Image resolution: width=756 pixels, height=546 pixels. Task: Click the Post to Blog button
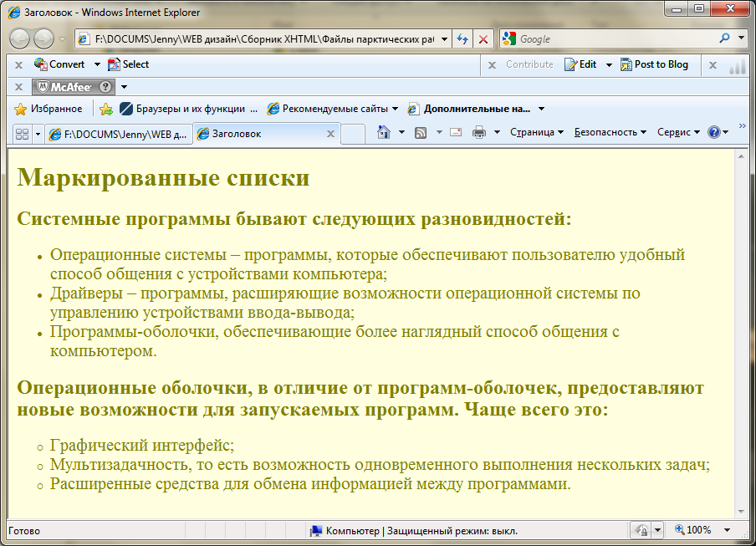point(654,64)
